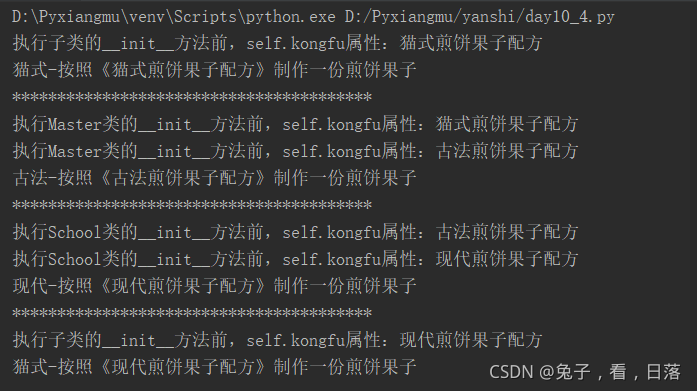This screenshot has width=697, height=391.
Task: Click the 现代-按照《现代煎饼果子配方》 output line
Action: (214, 286)
